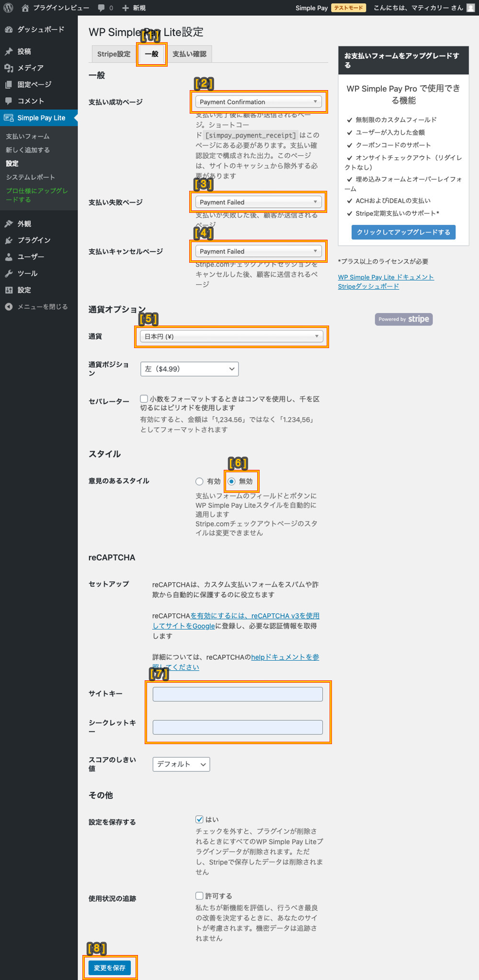Screen dimensions: 479x980
Task: Click こんにちは、マティカリー さん account greeting
Action: 419,8
